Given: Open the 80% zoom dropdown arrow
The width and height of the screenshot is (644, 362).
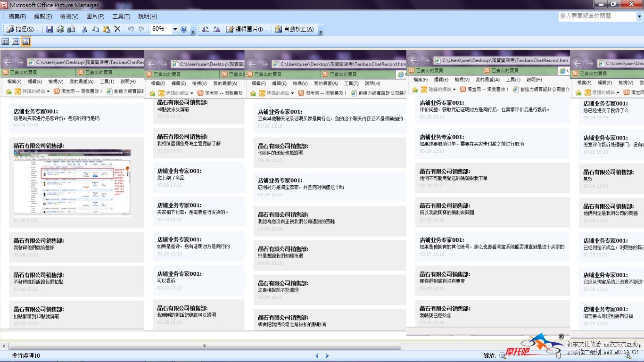Looking at the screenshot, I should (x=175, y=29).
